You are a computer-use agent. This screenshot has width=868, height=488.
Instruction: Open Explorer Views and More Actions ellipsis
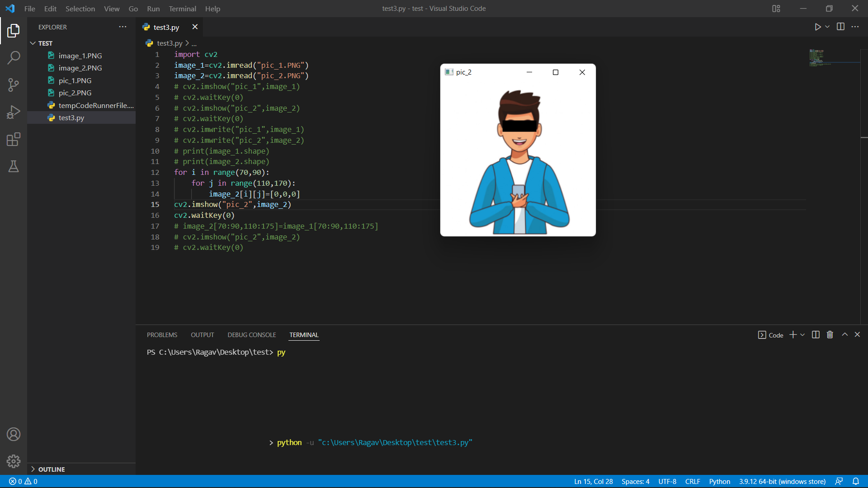(x=123, y=27)
